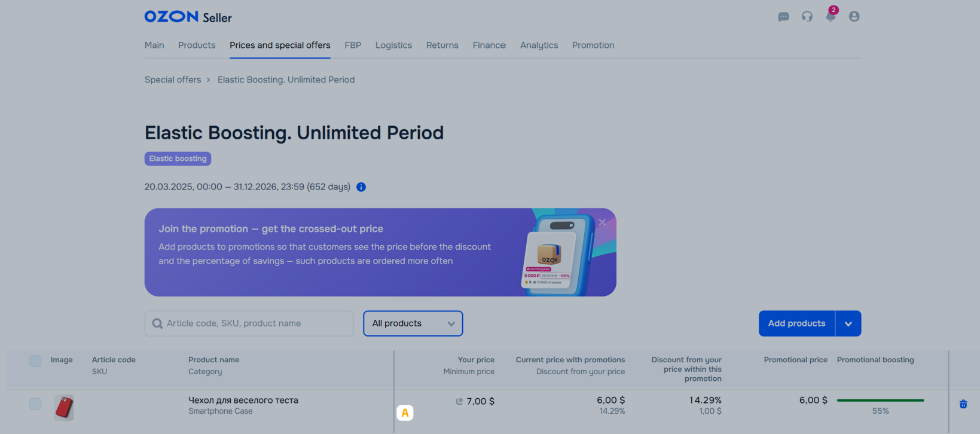Click the edit icon beside 7,00 $ price

tap(459, 402)
